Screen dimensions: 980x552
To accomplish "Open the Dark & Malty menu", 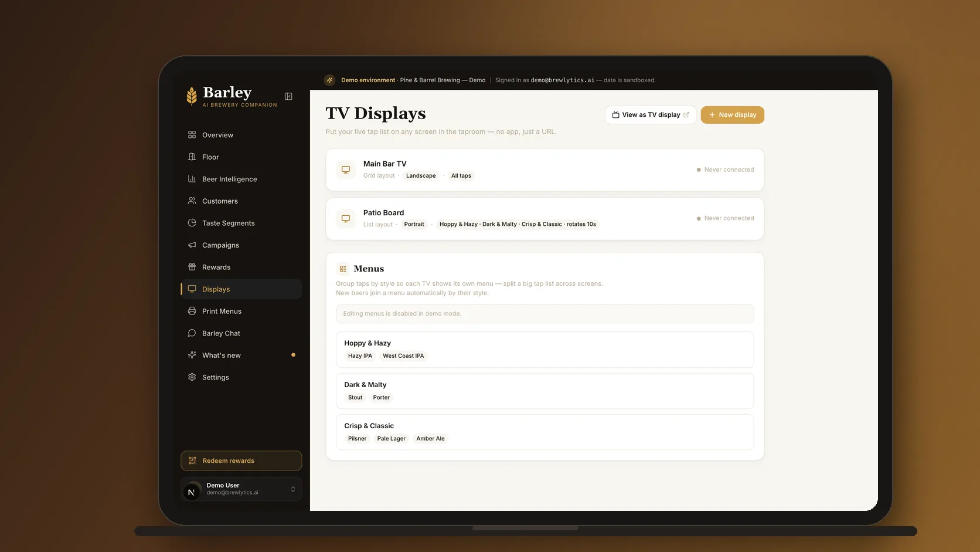I will (545, 391).
